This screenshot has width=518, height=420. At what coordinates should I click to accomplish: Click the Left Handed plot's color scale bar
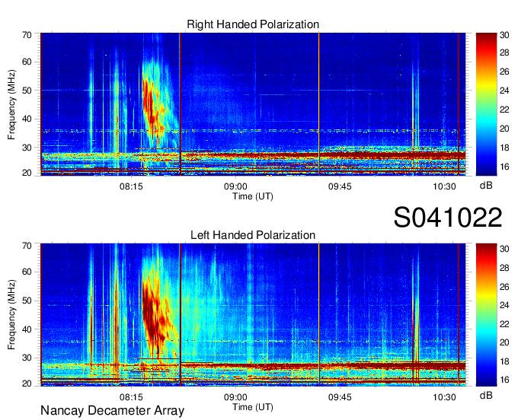486,315
